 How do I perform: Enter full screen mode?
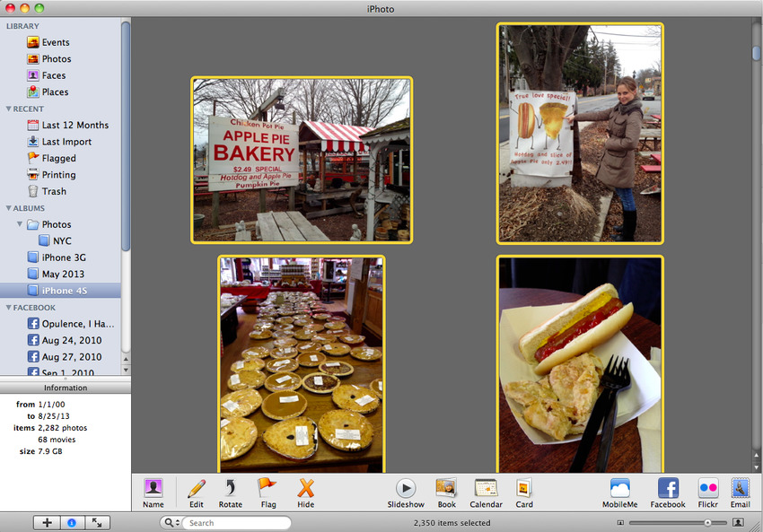pyautogui.click(x=97, y=523)
